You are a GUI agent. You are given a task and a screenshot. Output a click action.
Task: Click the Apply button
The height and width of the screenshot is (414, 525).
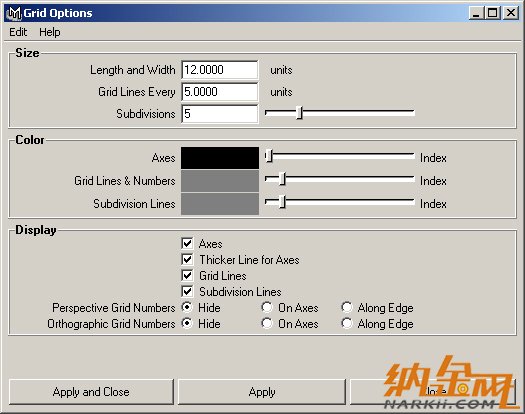point(262,392)
